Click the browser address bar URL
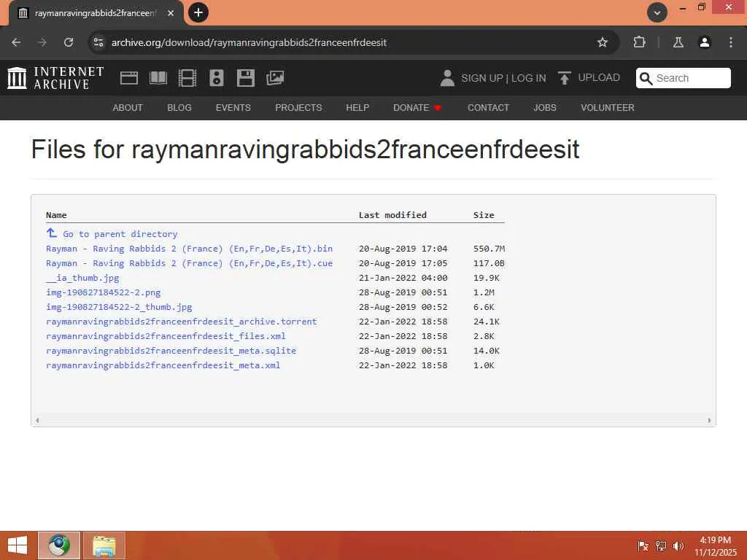 pos(249,42)
